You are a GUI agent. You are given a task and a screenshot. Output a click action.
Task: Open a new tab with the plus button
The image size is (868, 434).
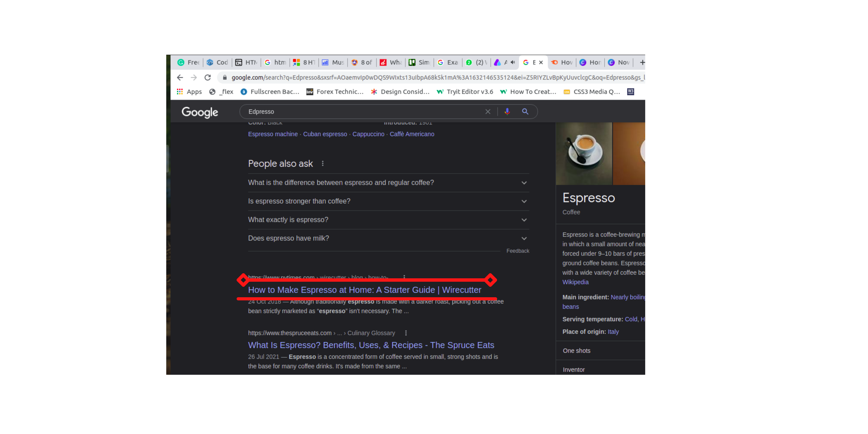coord(642,62)
